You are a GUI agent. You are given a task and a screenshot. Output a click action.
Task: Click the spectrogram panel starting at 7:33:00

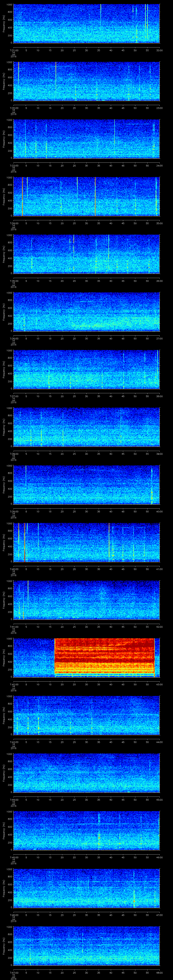click(87, 139)
